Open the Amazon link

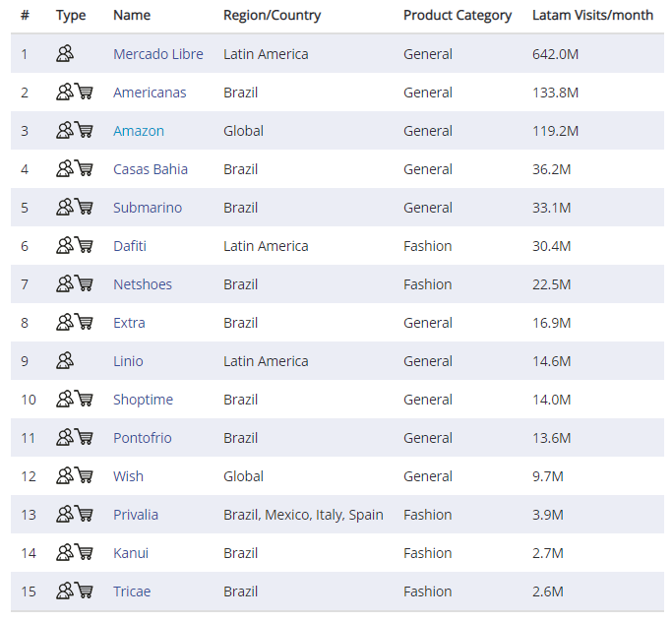[139, 131]
